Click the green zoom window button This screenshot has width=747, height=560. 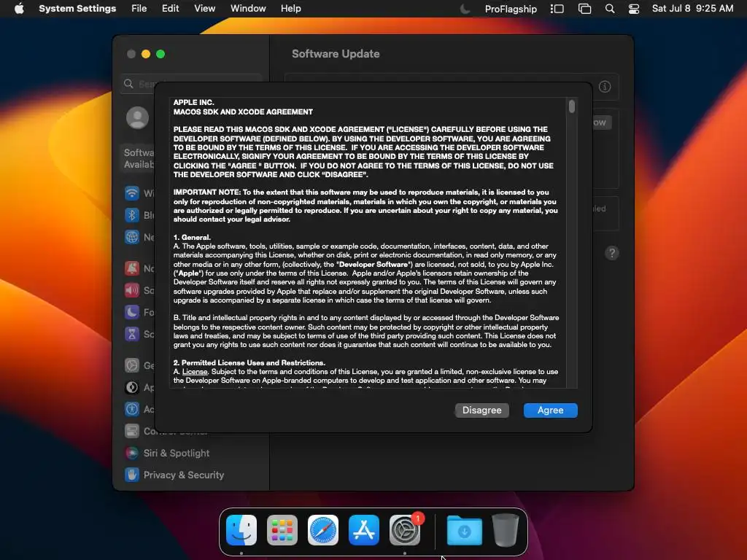point(160,54)
